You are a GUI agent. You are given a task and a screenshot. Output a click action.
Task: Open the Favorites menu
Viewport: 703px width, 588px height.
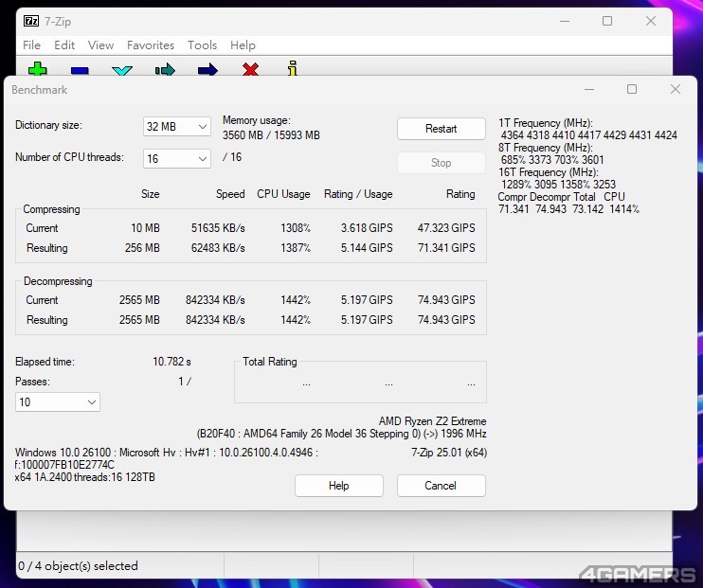pyautogui.click(x=151, y=45)
